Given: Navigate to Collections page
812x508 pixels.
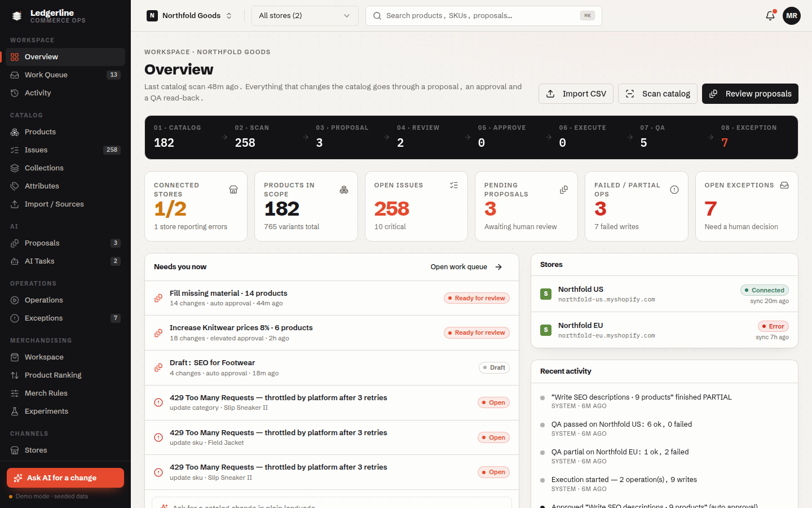Looking at the screenshot, I should tap(65, 168).
